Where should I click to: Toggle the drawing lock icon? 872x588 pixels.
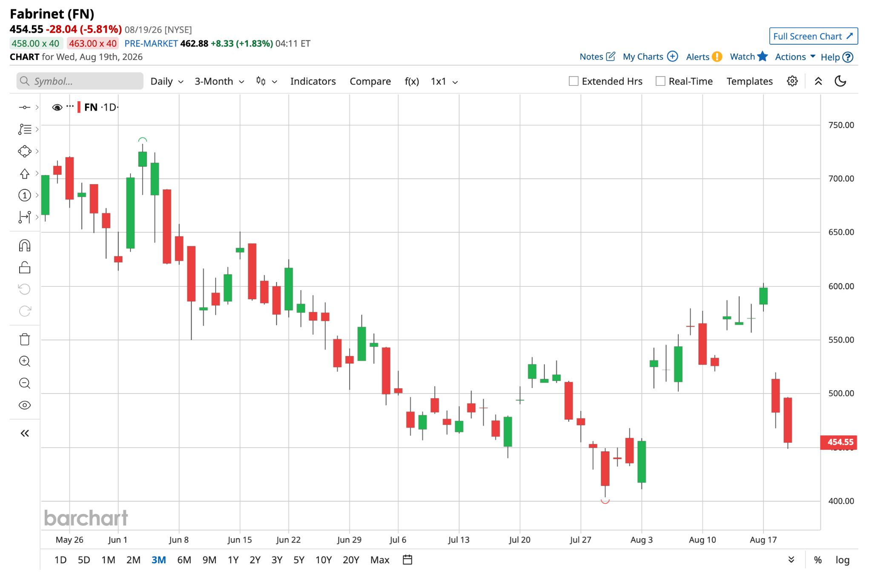coord(25,267)
